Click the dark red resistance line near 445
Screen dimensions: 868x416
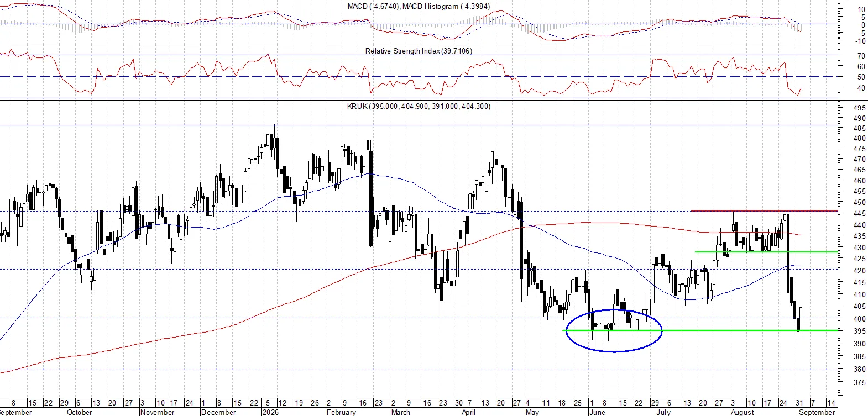click(x=764, y=210)
